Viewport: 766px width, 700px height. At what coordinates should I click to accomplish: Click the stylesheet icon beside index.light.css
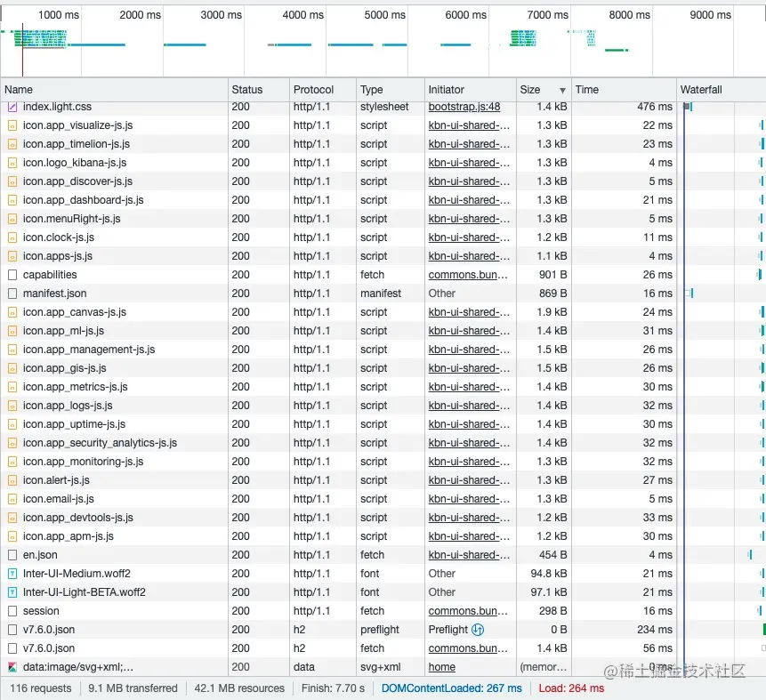(12, 107)
